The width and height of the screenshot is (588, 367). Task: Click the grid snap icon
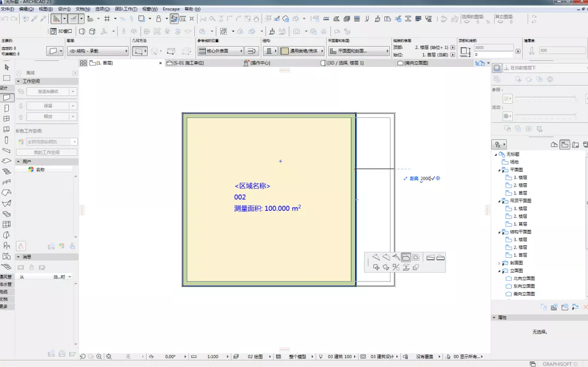coord(107,19)
